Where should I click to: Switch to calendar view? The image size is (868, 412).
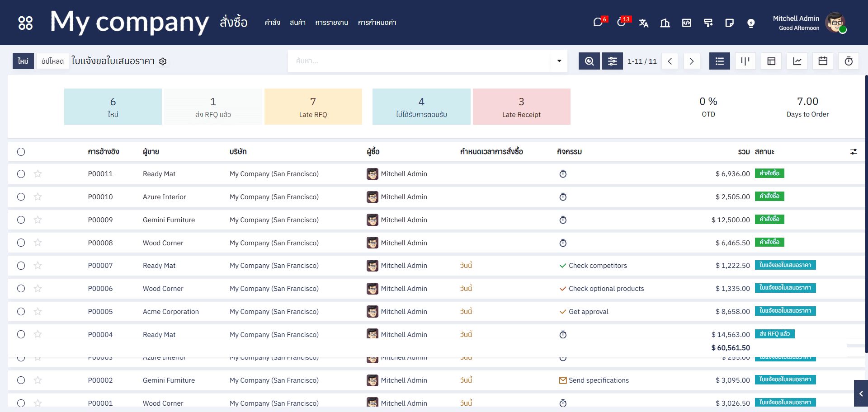tap(823, 61)
